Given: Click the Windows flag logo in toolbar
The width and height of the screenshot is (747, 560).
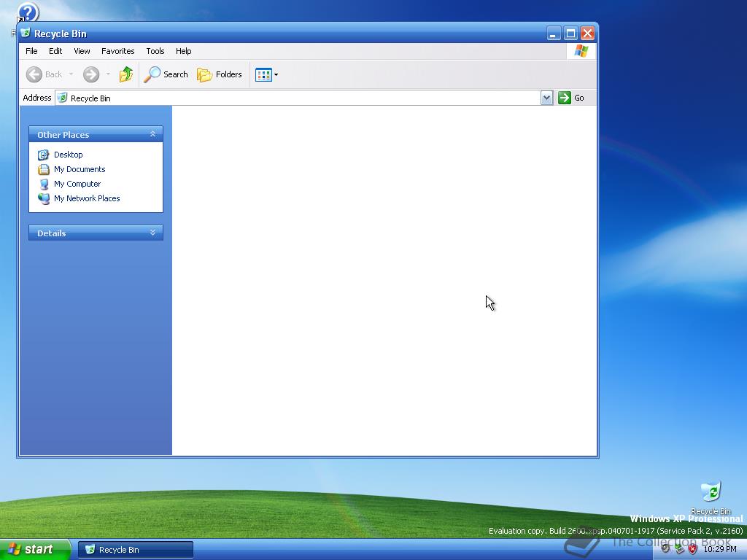Looking at the screenshot, I should tap(581, 51).
